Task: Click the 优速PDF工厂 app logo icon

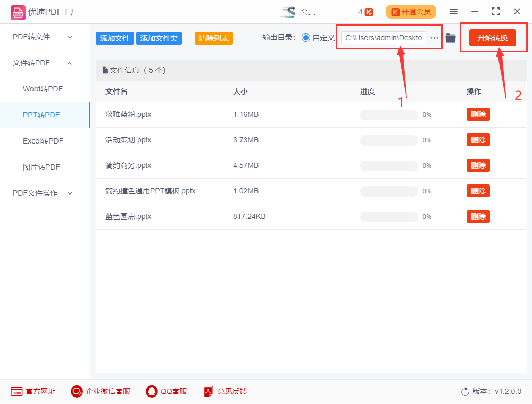Action: 18,12
